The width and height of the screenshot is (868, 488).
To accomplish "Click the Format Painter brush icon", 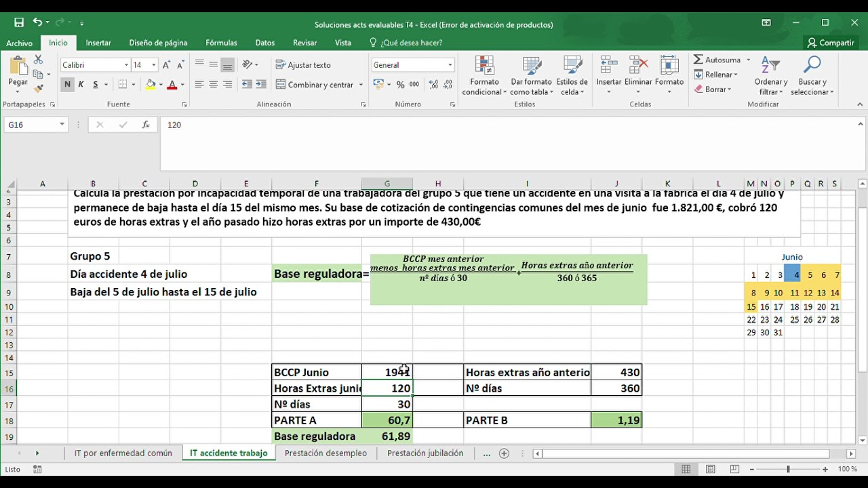I will coord(38,88).
